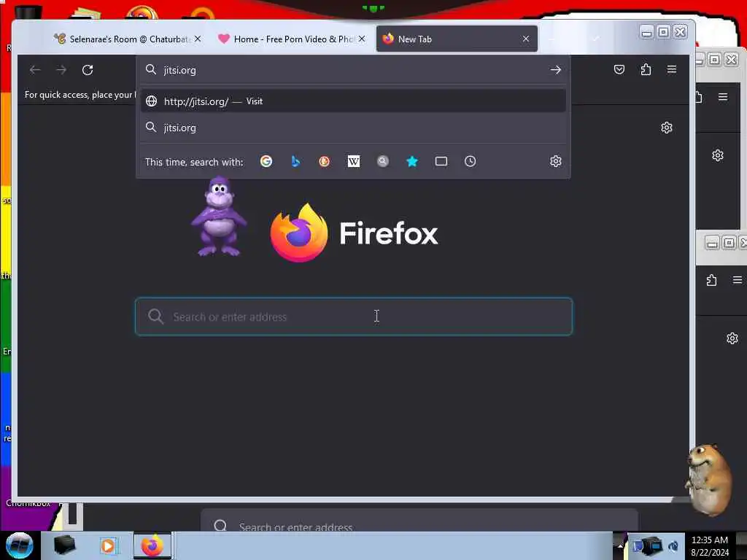
Task: Click the Firefox taskbar button
Action: 152,545
